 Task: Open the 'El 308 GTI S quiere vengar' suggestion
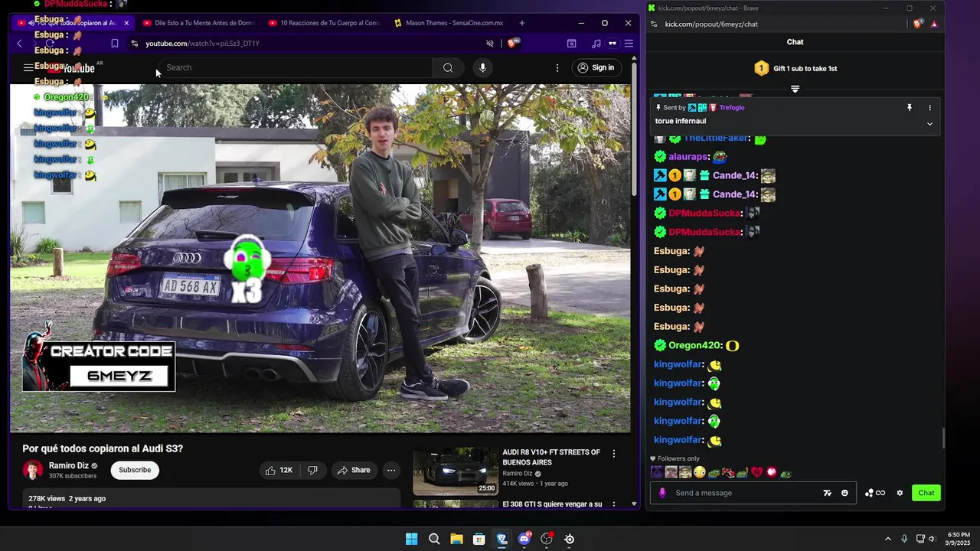tap(552, 504)
